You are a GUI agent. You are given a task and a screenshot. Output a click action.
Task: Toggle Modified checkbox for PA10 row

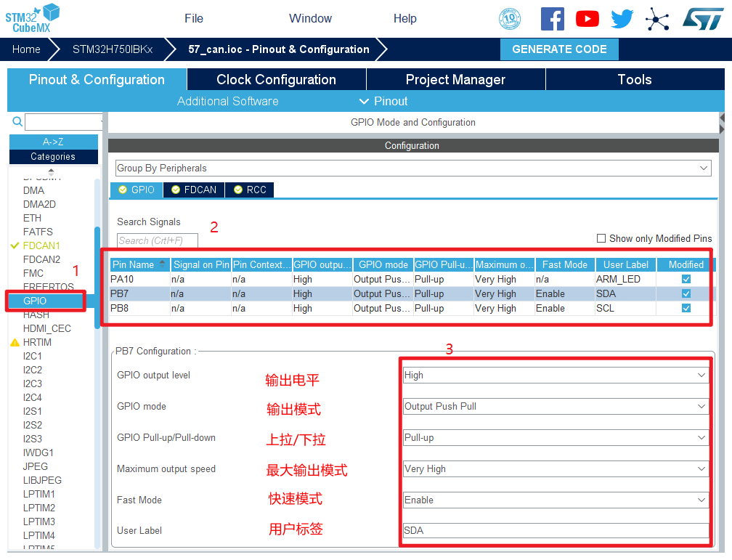pyautogui.click(x=686, y=279)
